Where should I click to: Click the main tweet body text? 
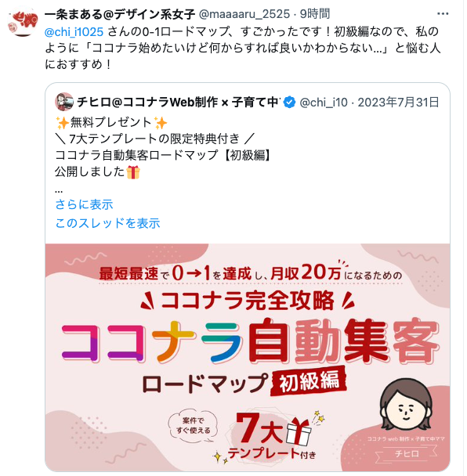[x=242, y=48]
